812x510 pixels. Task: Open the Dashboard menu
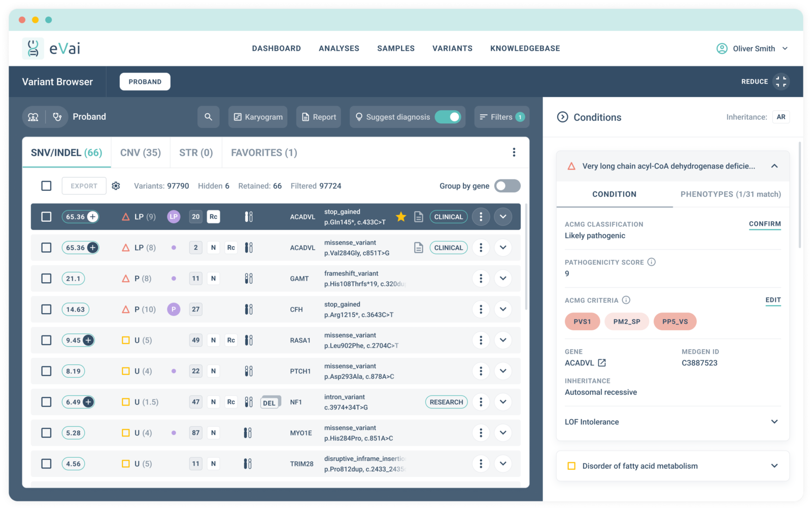click(277, 49)
